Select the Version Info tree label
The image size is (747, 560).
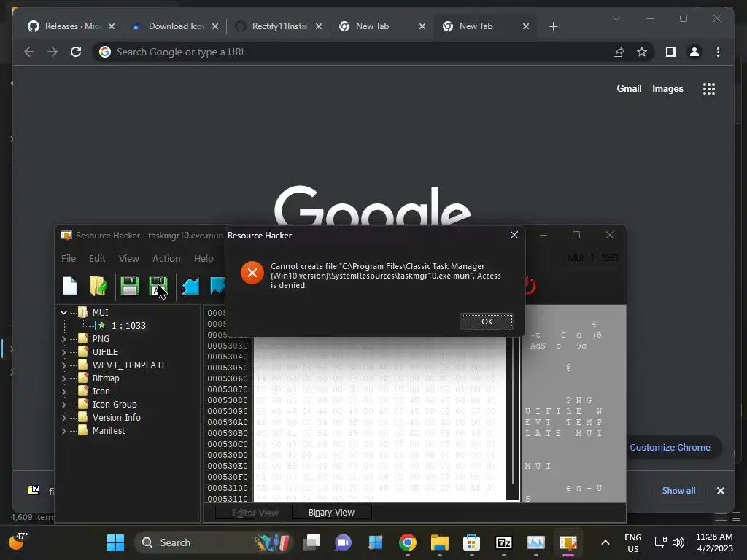tap(116, 418)
